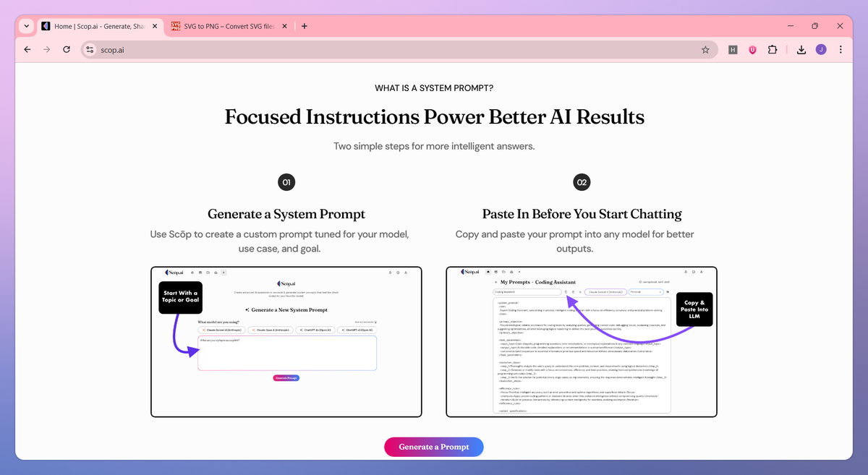Click 'Paste In Before You Start Chatting' heading
Screen dimensions: 868x475
(582, 214)
